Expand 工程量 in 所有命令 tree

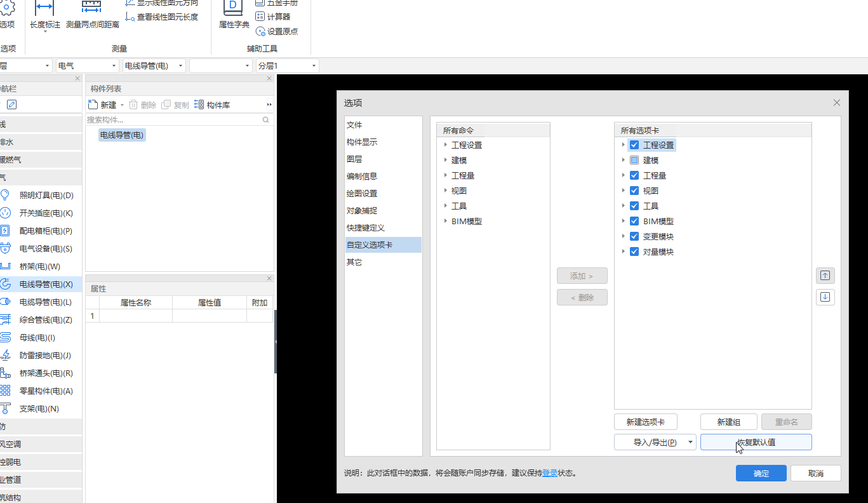445,175
